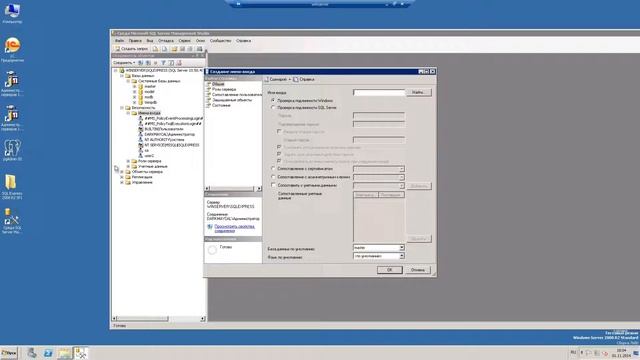Expand the Объекты сервера tree node
The image size is (640, 360).
122,172
